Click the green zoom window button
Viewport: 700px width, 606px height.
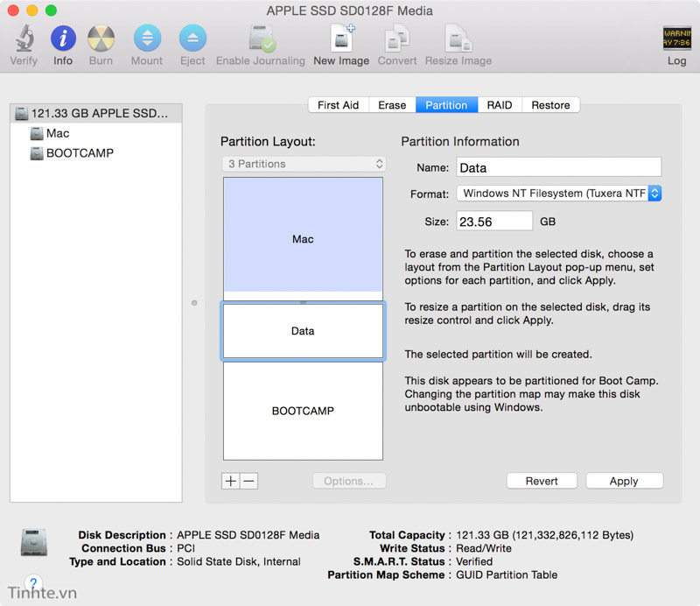pyautogui.click(x=51, y=11)
